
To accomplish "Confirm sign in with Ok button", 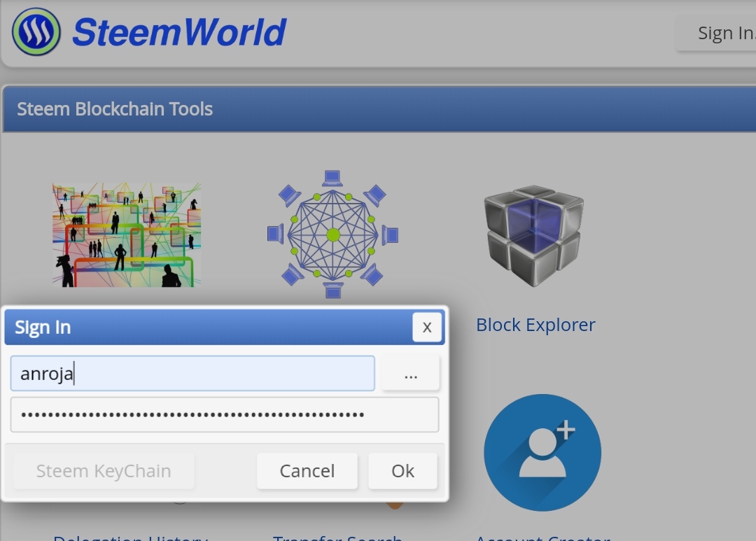I will coord(402,470).
